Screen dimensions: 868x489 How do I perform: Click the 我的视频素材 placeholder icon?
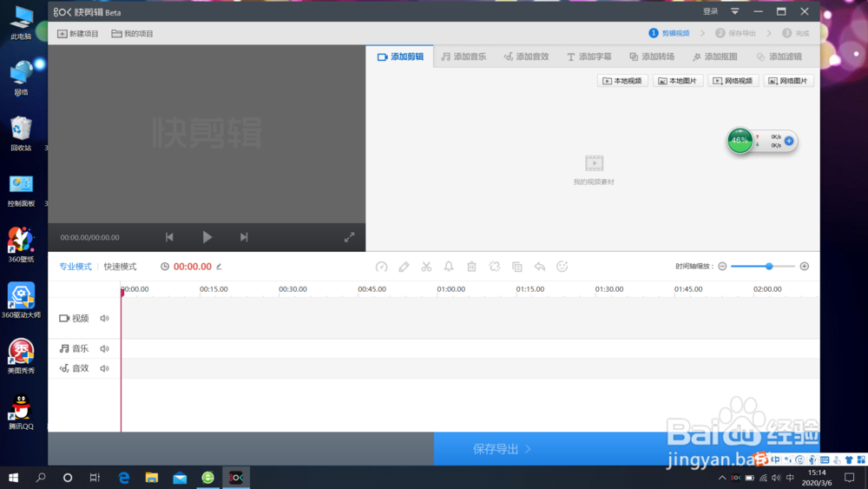coord(594,163)
